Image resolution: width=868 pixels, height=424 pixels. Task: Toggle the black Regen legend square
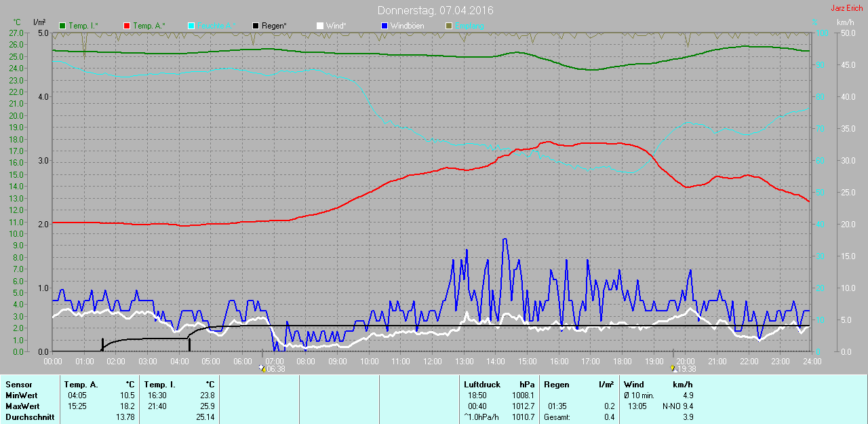point(256,26)
